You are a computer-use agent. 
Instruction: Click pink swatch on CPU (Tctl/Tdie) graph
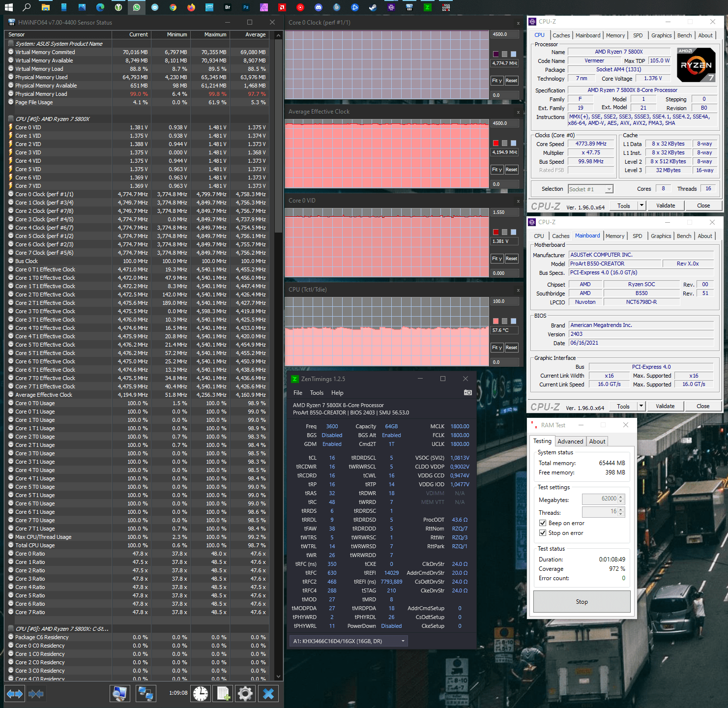(x=496, y=321)
